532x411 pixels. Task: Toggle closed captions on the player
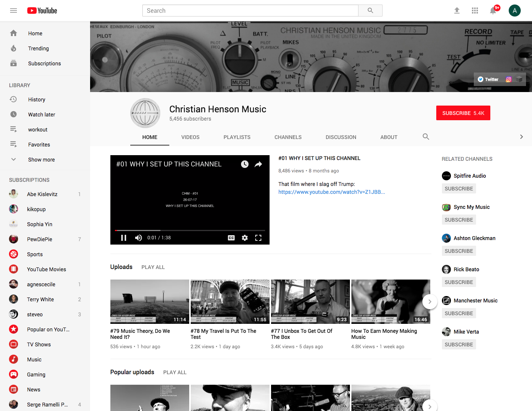[231, 238]
